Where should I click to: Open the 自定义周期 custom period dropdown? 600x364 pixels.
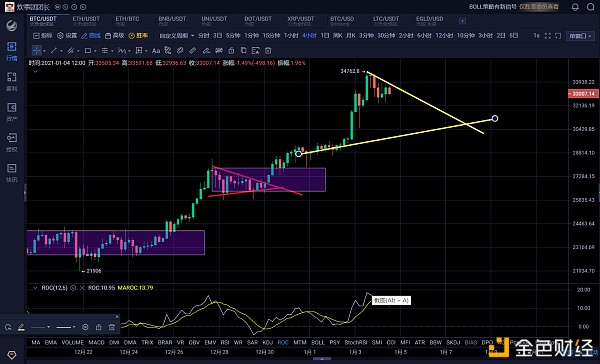(x=177, y=36)
